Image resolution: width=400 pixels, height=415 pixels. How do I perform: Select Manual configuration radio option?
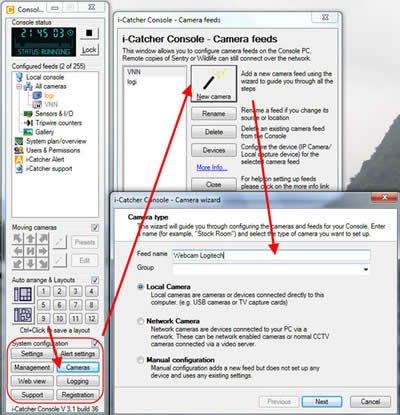(140, 360)
